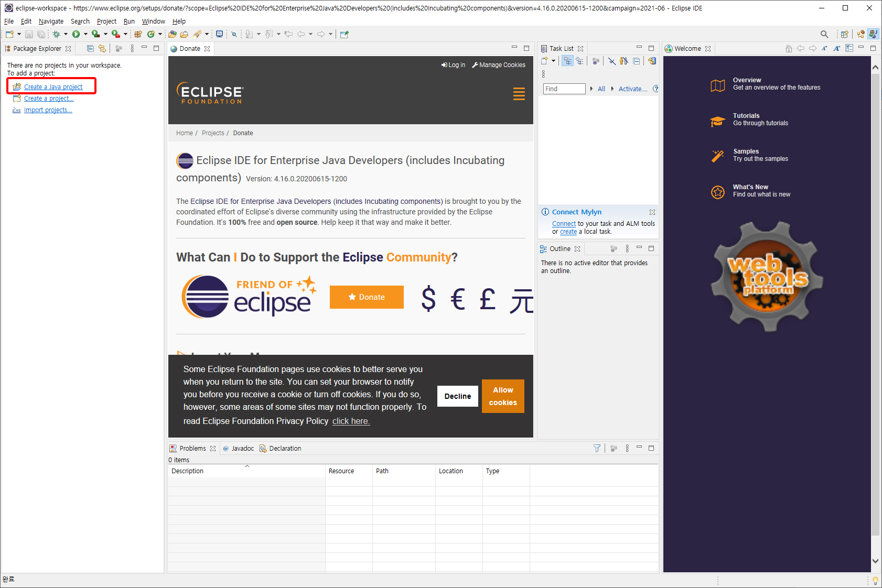This screenshot has height=588, width=882.
Task: Toggle Focus on Workweek in Task List
Action: [x=596, y=61]
